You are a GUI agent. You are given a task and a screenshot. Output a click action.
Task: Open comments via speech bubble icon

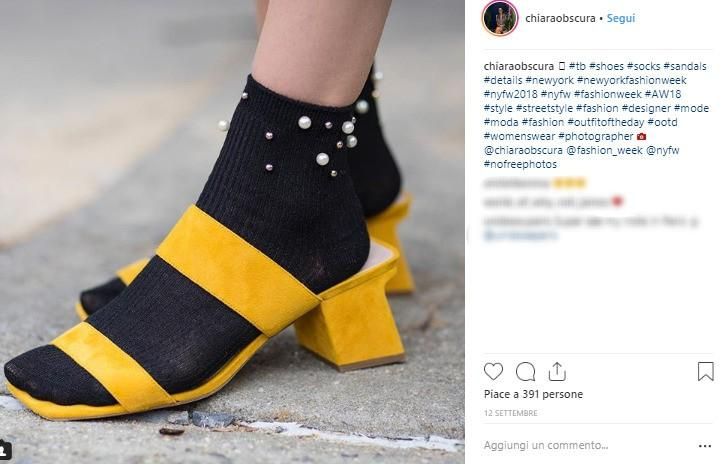tap(526, 372)
